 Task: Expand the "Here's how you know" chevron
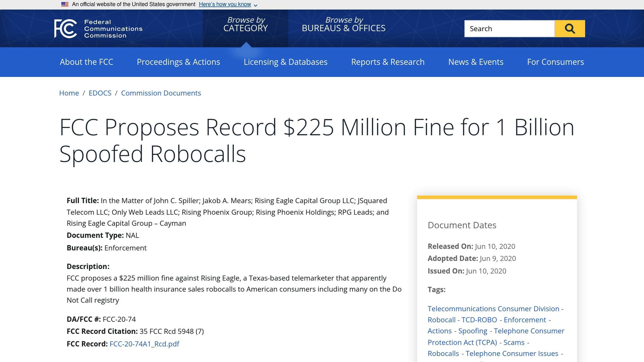click(255, 5)
